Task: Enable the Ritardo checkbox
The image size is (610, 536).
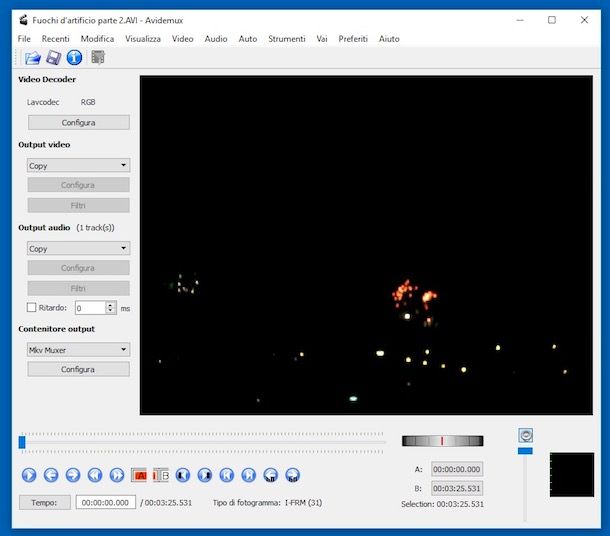Action: point(32,308)
